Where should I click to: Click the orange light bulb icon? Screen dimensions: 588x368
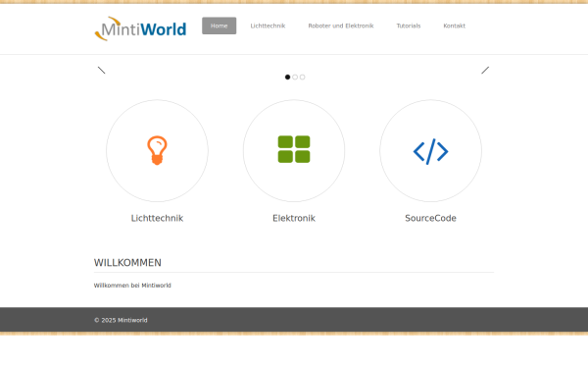click(x=157, y=150)
